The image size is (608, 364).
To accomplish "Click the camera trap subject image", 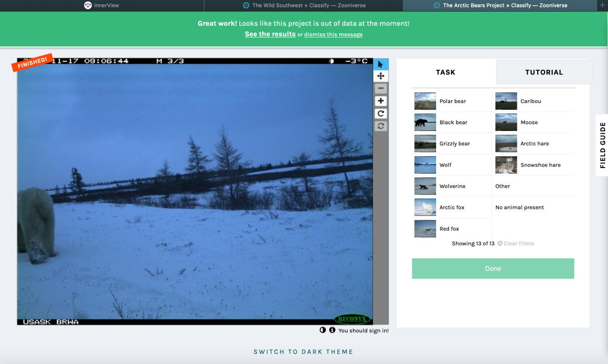I will click(195, 191).
